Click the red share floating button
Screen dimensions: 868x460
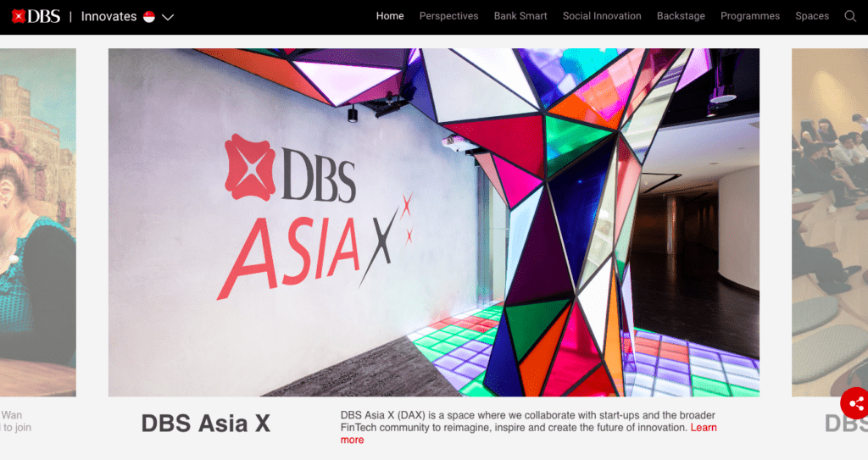tap(854, 403)
